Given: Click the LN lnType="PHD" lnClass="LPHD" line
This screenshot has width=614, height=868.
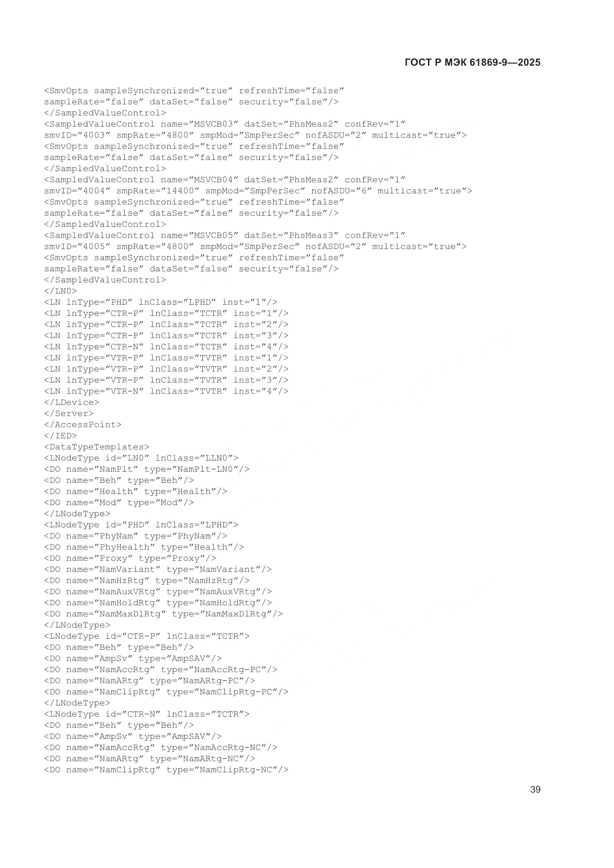Looking at the screenshot, I should (x=161, y=302).
